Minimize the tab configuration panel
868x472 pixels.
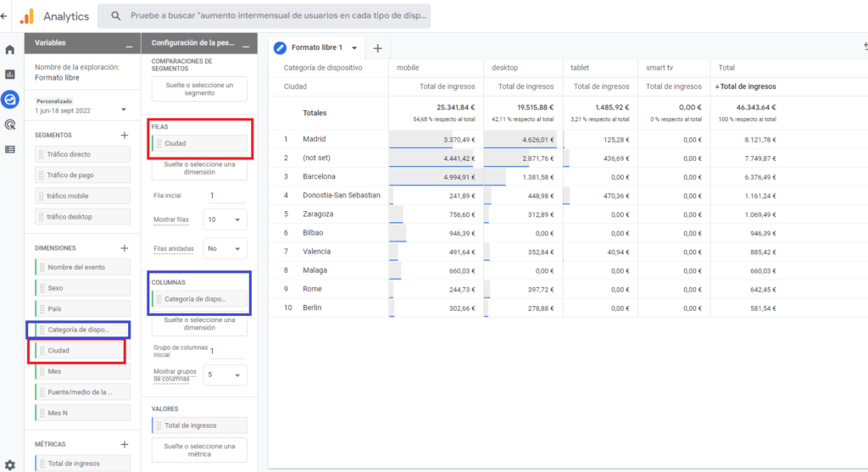pos(246,47)
